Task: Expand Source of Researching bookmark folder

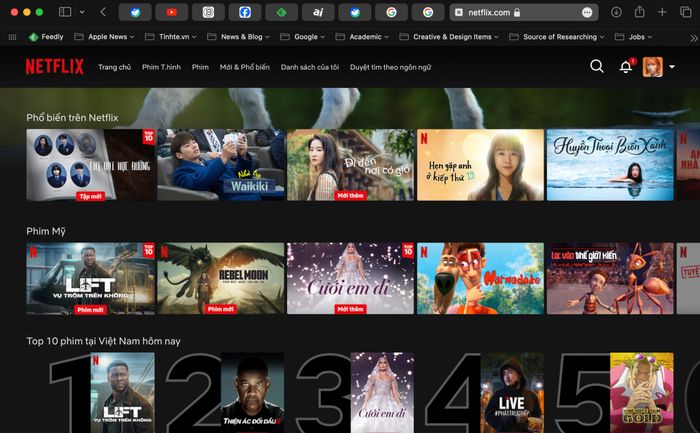Action: 557,37
